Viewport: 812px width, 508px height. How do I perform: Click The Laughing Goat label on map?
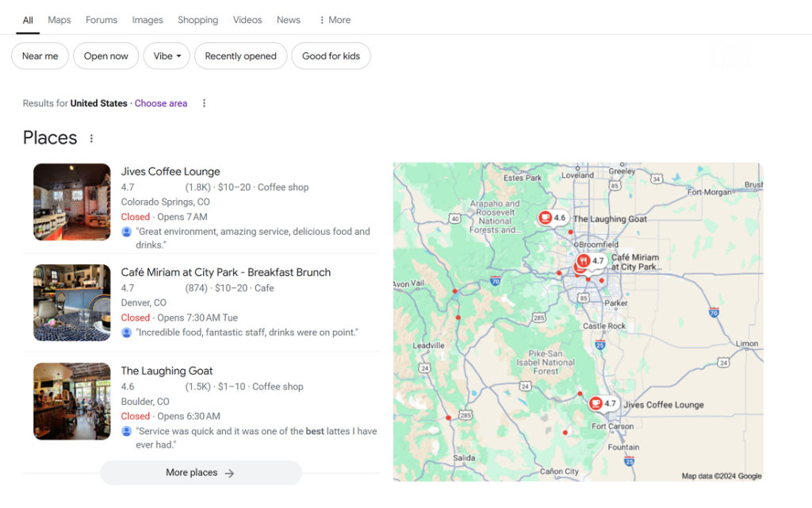610,219
